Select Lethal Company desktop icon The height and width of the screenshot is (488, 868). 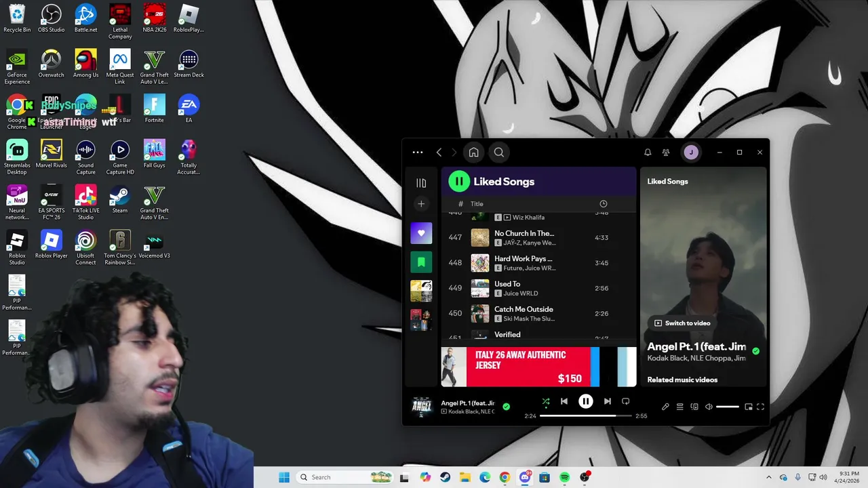(120, 22)
